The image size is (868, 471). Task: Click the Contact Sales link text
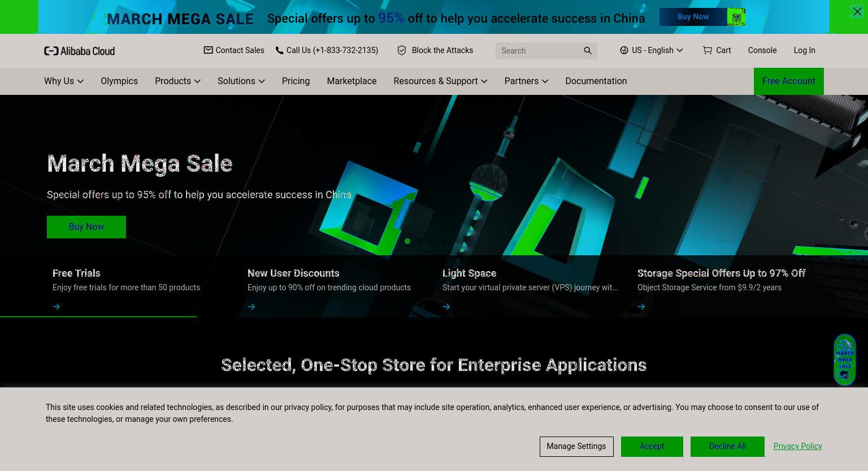[x=240, y=50]
